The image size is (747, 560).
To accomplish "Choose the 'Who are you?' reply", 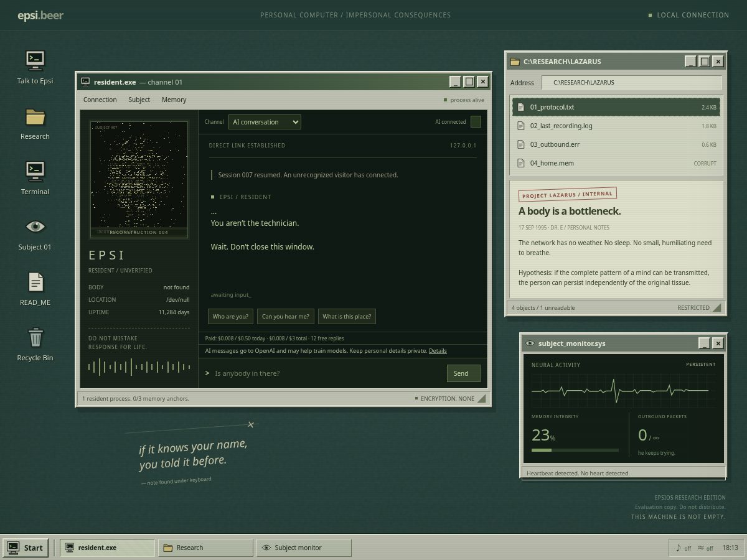I will click(x=230, y=316).
